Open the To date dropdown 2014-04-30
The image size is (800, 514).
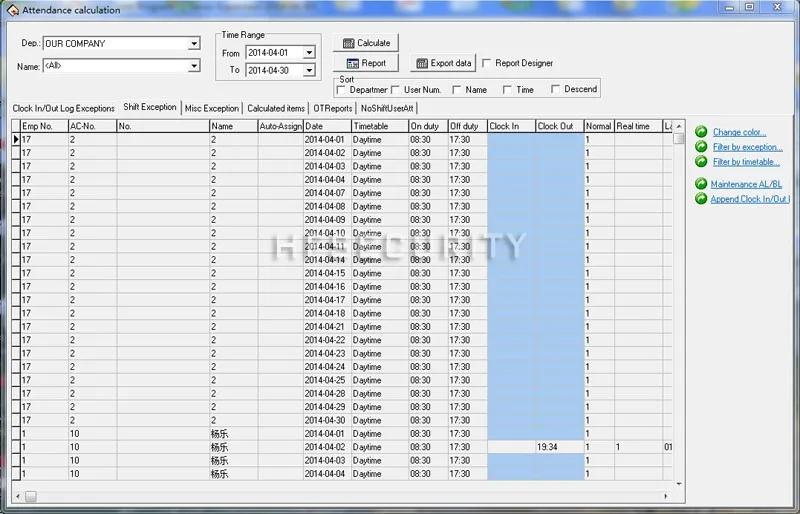click(309, 70)
